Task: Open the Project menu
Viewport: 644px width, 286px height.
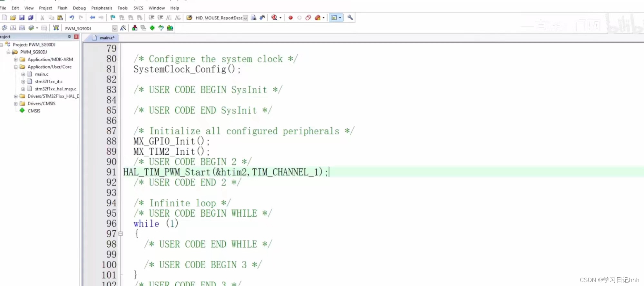Action: [45, 8]
